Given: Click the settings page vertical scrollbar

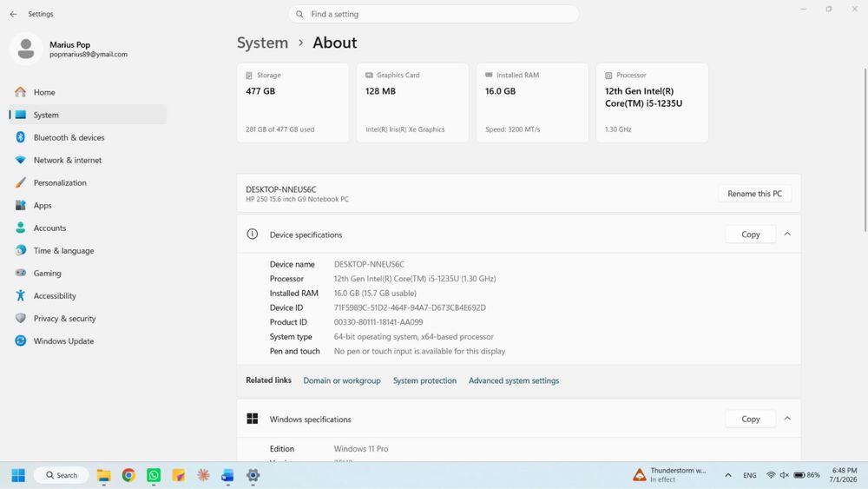Looking at the screenshot, I should [x=865, y=149].
